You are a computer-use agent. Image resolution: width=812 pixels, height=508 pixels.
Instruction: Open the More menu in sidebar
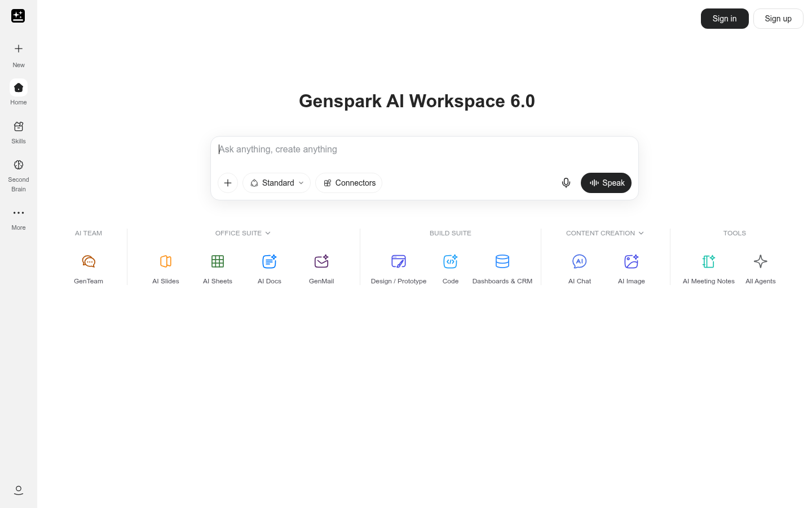19,218
